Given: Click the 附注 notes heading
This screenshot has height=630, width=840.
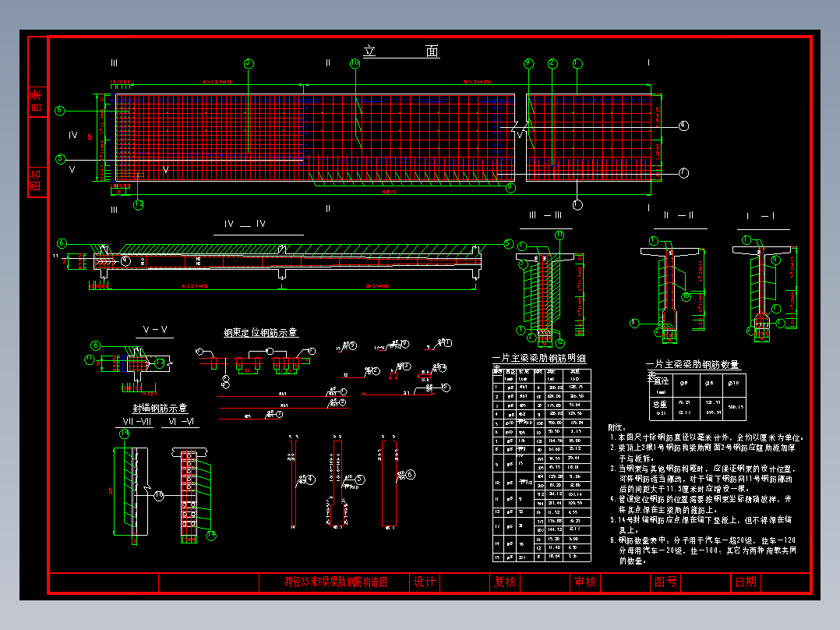Looking at the screenshot, I should [616, 427].
